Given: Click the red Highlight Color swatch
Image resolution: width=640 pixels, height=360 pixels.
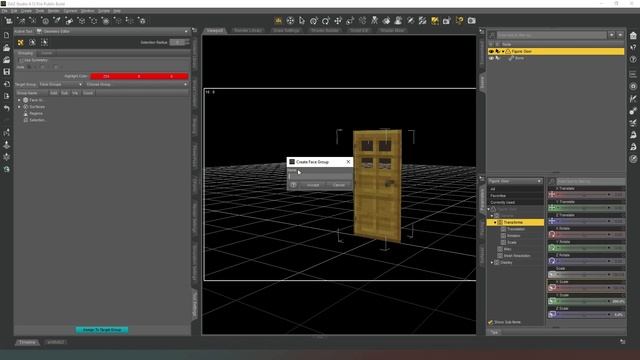Looking at the screenshot, I should coord(139,76).
